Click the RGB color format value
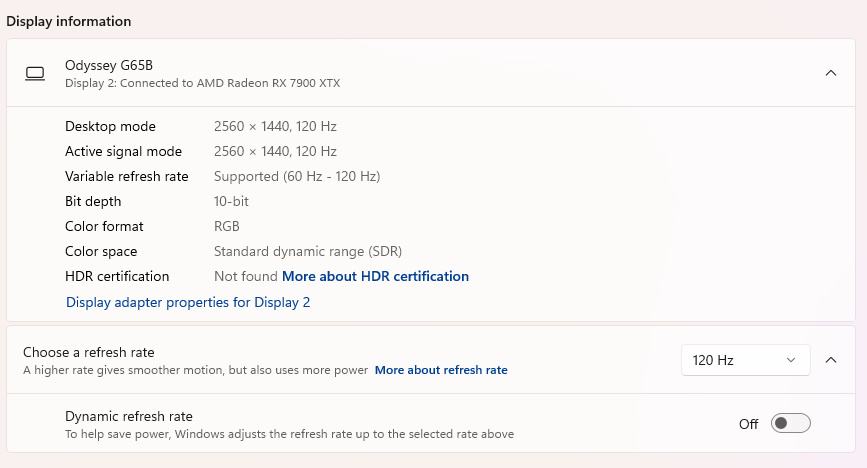867x468 pixels. pyautogui.click(x=227, y=226)
